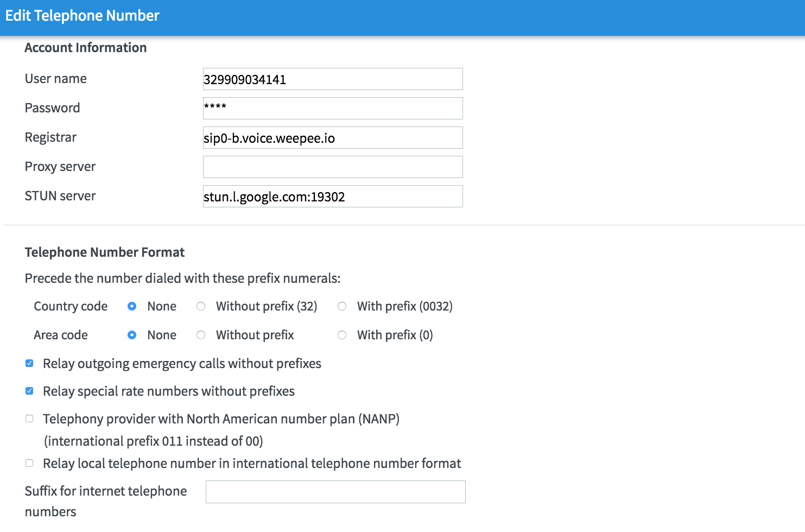Uncheck Relay outgoing emergency calls without prefixes
The height and width of the screenshot is (532, 805).
pyautogui.click(x=29, y=363)
